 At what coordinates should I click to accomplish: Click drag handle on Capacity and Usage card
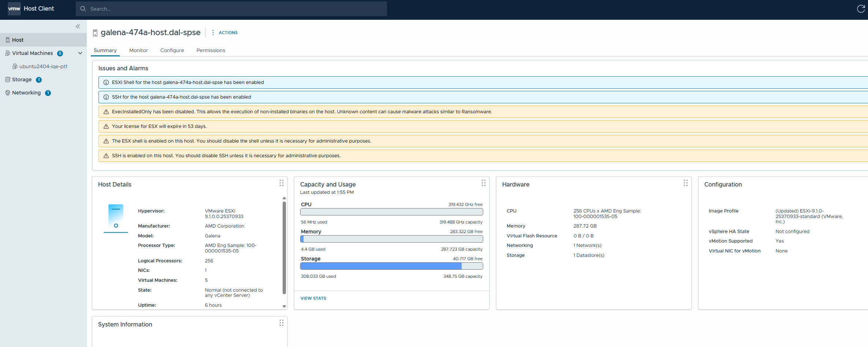coord(484,183)
